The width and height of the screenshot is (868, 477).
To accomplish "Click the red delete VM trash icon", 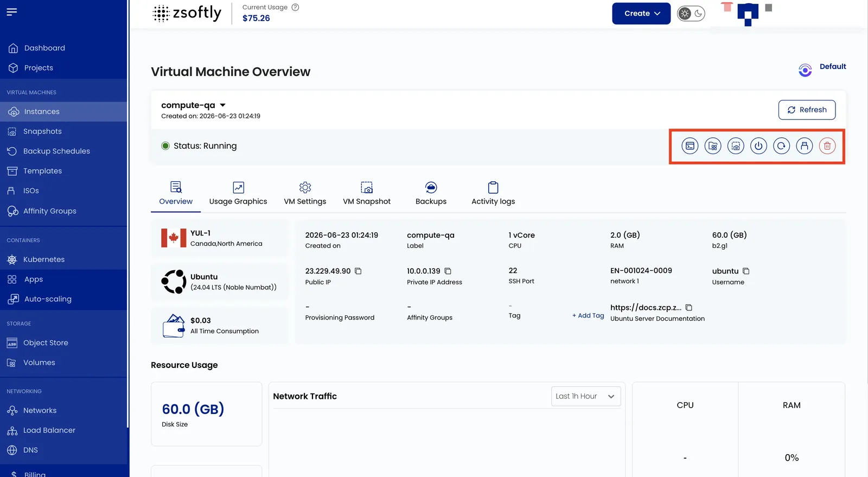I will tap(827, 146).
